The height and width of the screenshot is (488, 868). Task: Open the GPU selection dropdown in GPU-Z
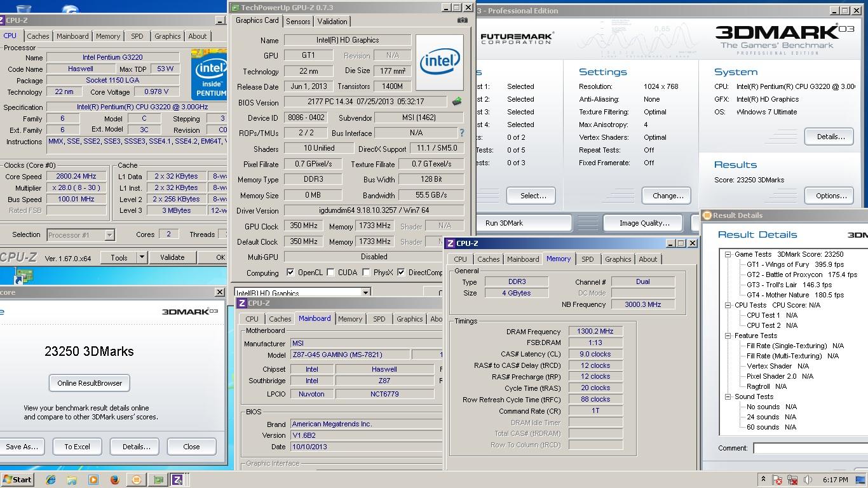(365, 293)
